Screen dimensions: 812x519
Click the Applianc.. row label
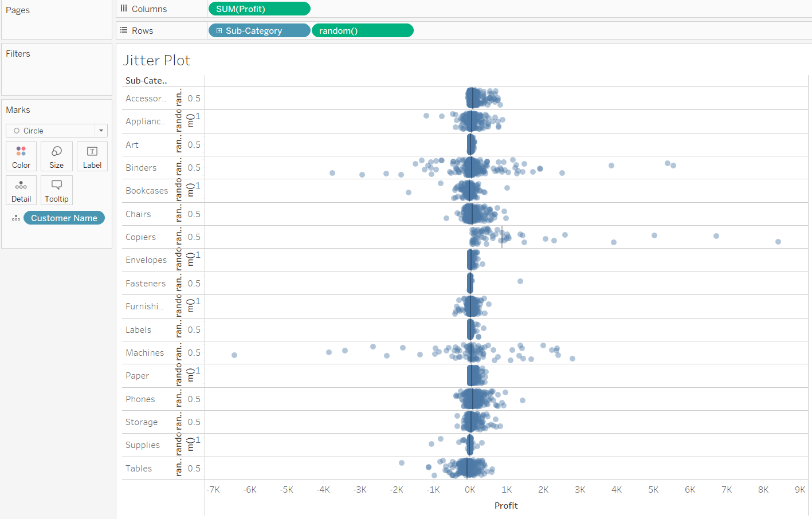146,121
